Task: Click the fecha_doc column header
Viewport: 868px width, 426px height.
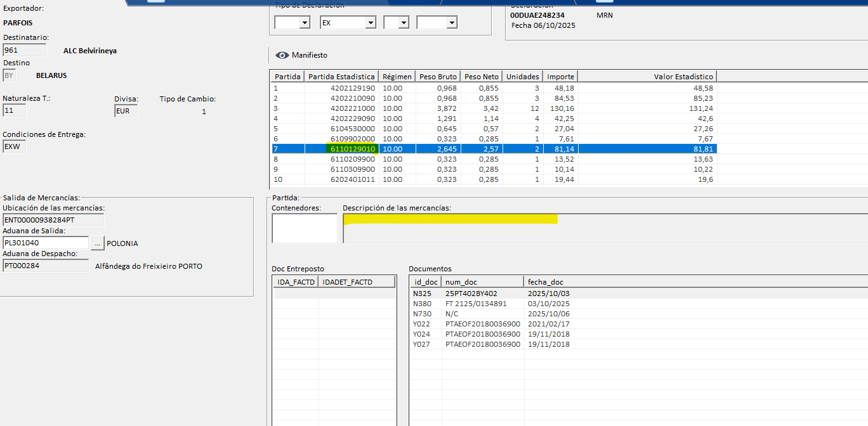Action: (546, 281)
